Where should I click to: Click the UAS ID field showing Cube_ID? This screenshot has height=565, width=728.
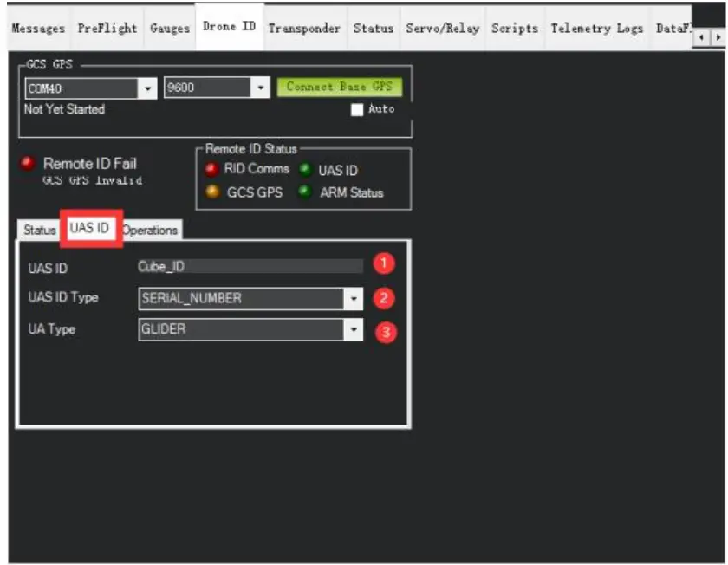coord(250,267)
